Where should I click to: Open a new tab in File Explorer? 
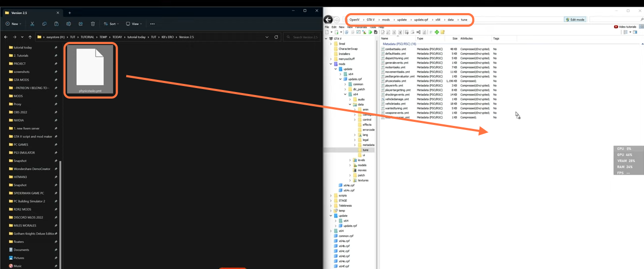tap(70, 13)
